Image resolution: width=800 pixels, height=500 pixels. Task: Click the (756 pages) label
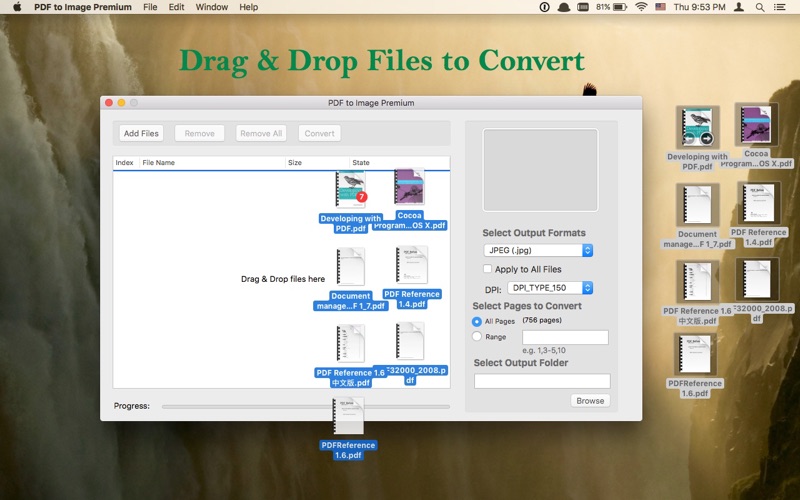tap(542, 320)
